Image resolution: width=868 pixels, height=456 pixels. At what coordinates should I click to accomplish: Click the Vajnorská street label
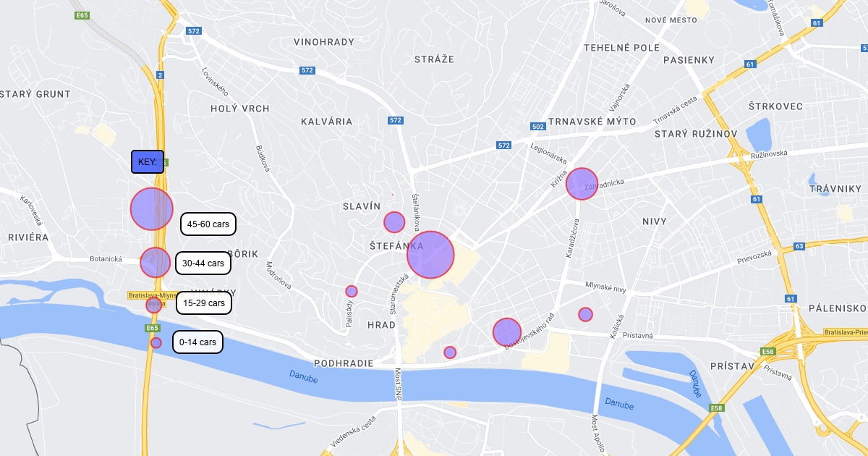[621, 97]
